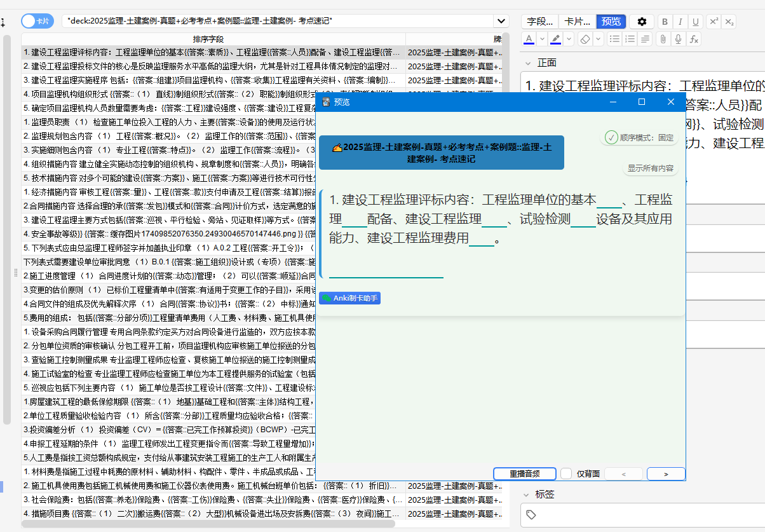Select row '4. 安全事故等级'
Image resolution: width=765 pixels, height=532 pixels.
[x=168, y=233]
